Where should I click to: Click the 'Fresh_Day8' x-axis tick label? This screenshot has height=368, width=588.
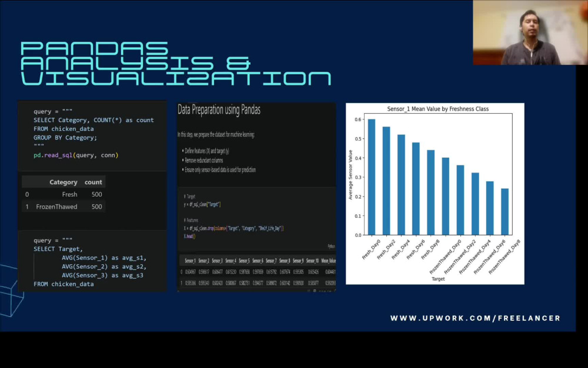430,249
